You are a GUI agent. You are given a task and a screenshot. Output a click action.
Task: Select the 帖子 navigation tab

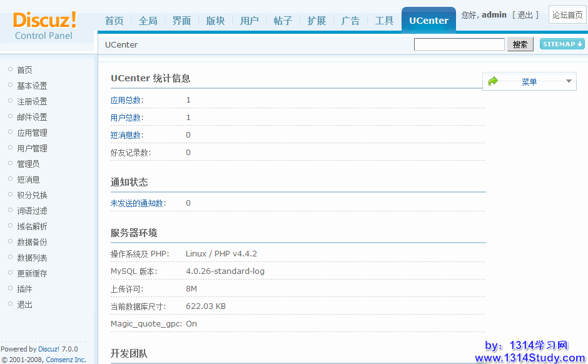(x=283, y=21)
